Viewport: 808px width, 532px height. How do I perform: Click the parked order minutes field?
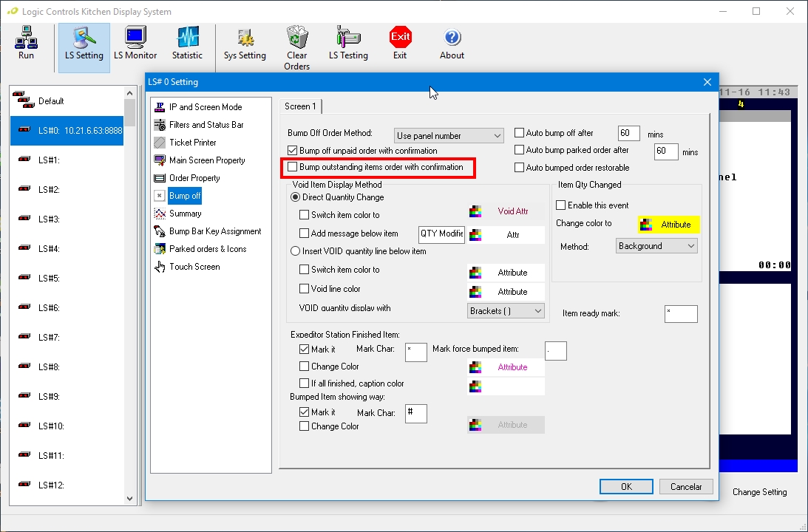pyautogui.click(x=666, y=151)
